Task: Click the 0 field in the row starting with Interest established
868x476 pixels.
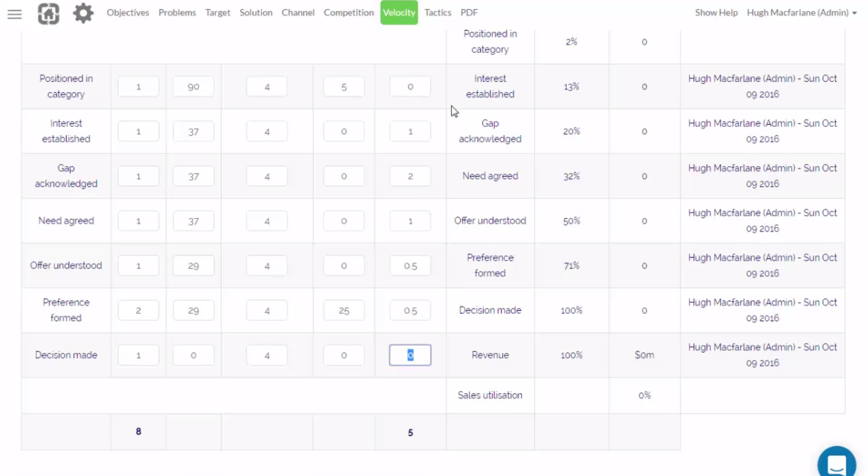Action: point(344,131)
